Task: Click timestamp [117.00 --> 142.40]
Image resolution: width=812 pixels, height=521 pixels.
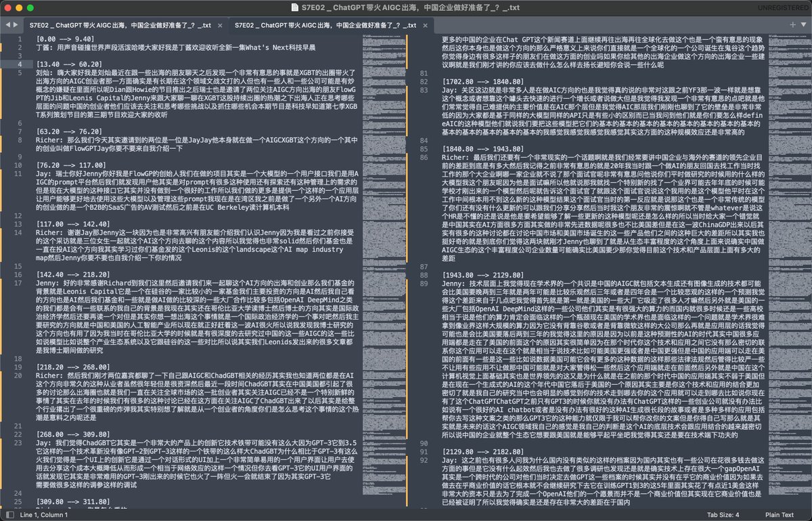Action: click(x=72, y=224)
